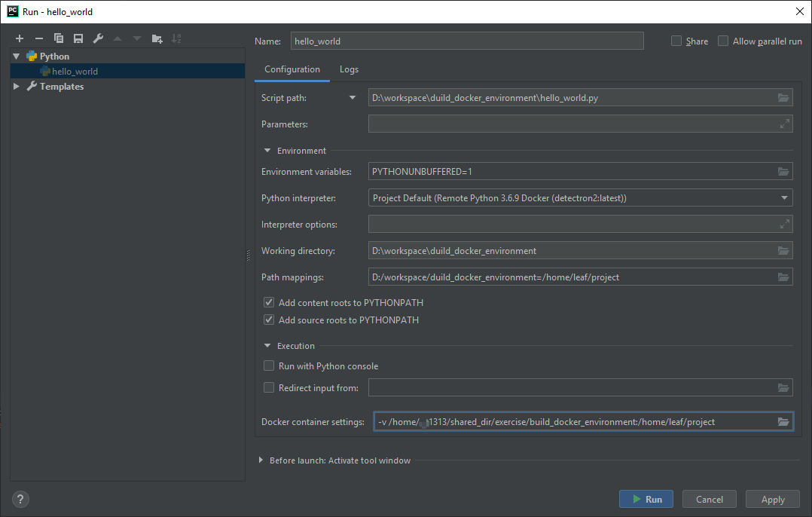Viewport: 812px width, 517px height.
Task: Apply the configuration changes
Action: coord(772,499)
